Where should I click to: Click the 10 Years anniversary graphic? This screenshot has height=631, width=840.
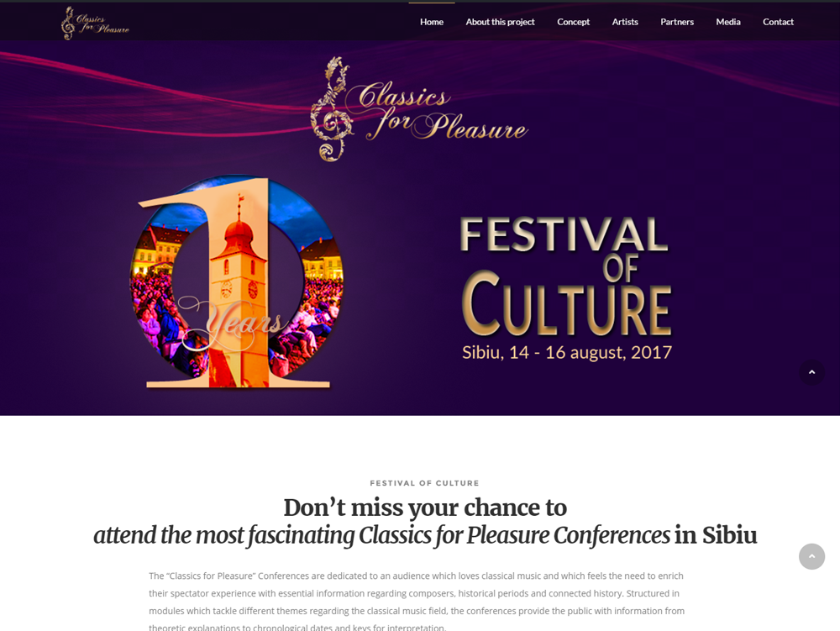237,281
